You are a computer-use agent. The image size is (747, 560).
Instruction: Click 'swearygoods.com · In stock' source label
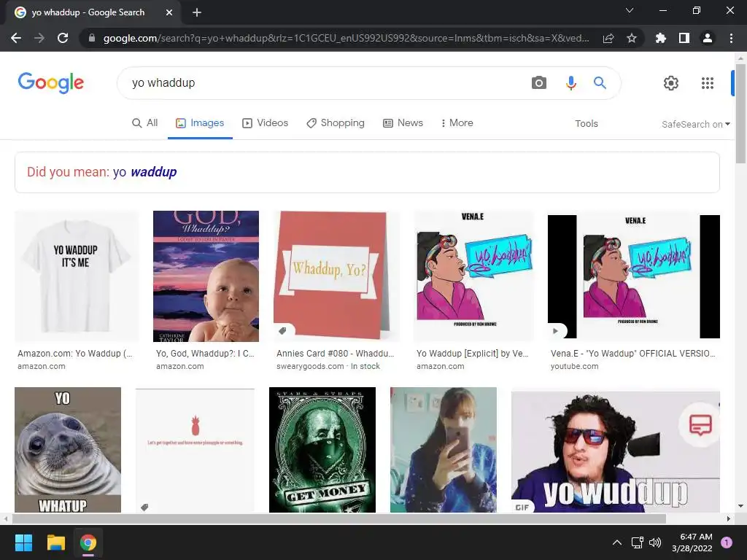coord(328,366)
